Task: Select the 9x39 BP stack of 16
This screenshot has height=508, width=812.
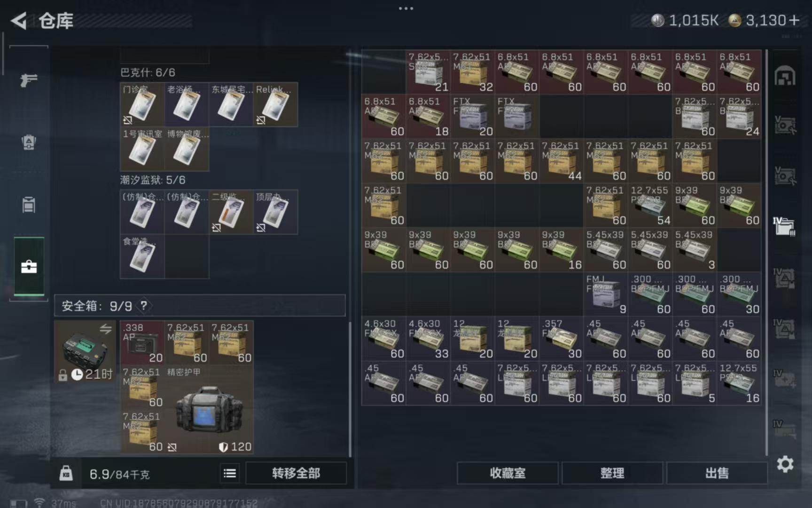Action: click(562, 250)
